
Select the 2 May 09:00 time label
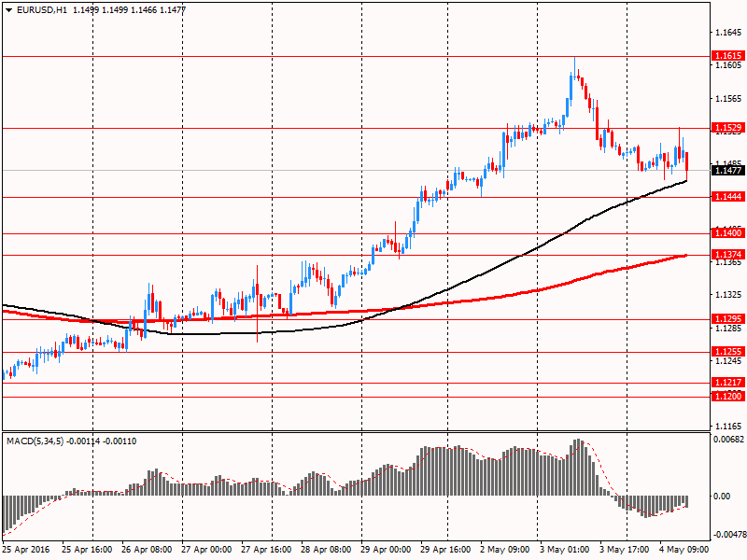(505, 550)
